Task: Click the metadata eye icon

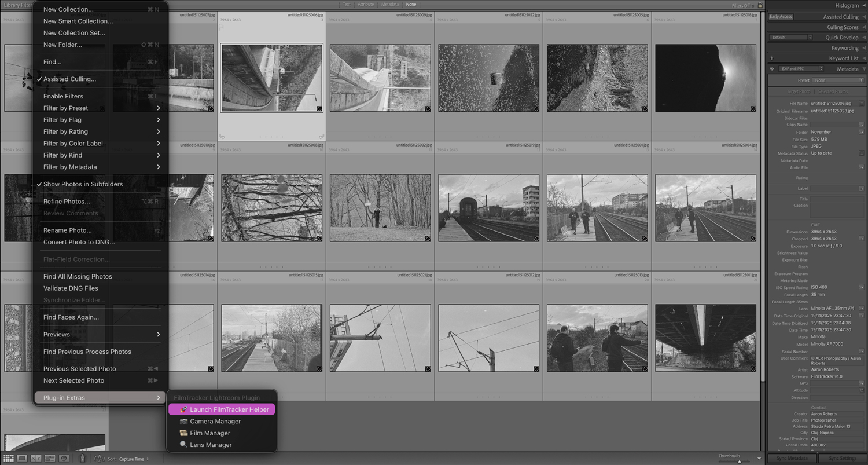Action: (x=772, y=68)
